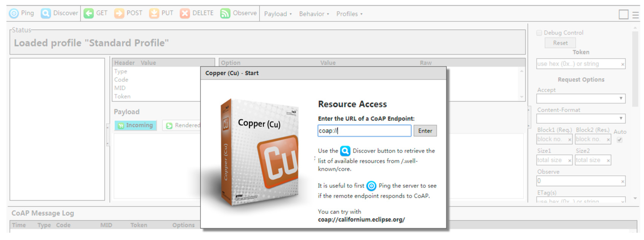
Task: Open the Profiles menu
Action: [x=349, y=14]
